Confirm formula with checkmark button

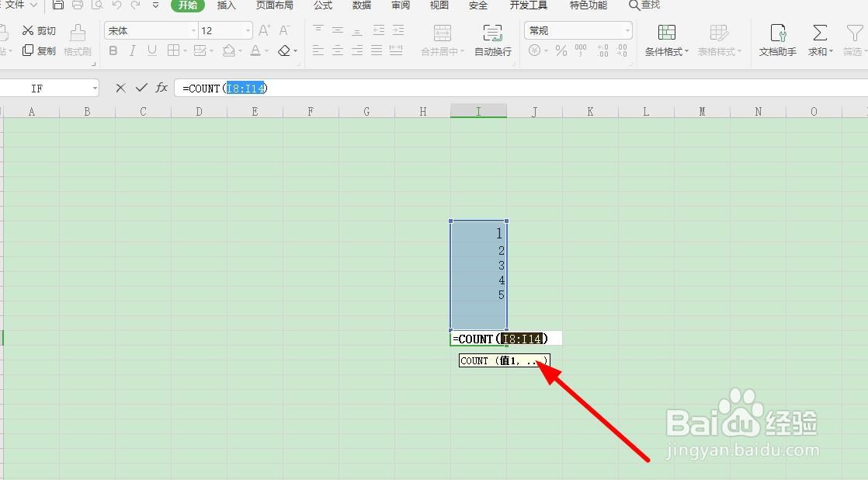tap(141, 88)
